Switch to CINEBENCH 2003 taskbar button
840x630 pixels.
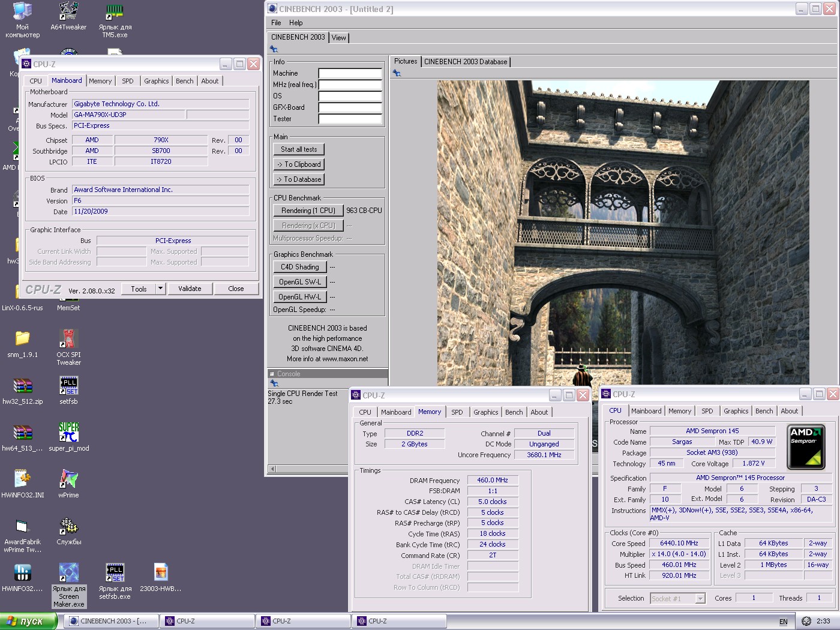coord(111,621)
